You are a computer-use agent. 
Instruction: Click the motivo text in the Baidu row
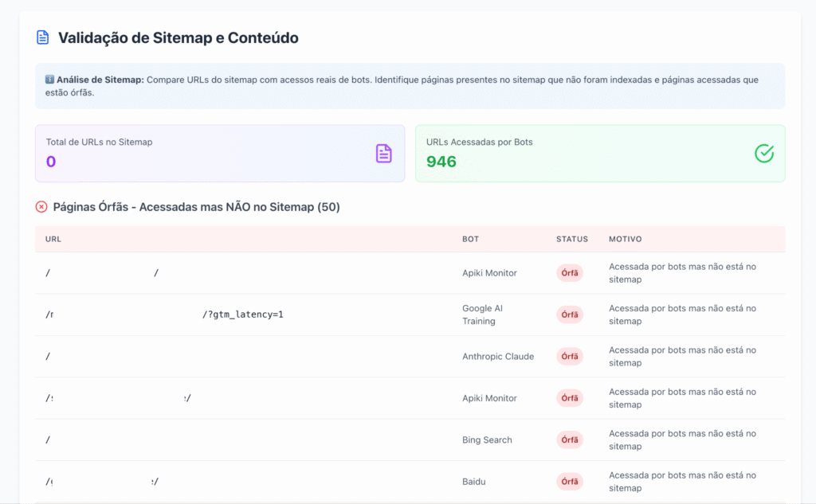(x=682, y=482)
